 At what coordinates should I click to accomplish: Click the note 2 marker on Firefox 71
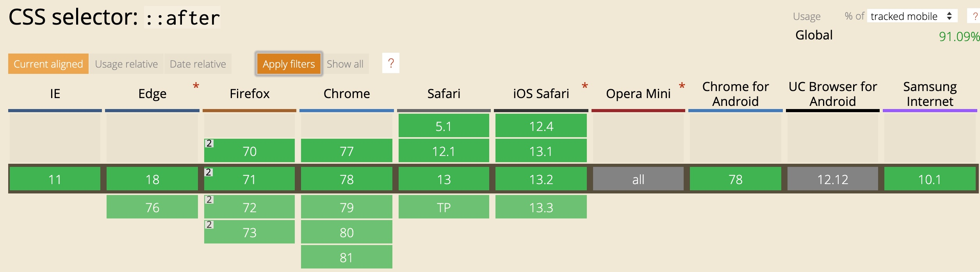pyautogui.click(x=209, y=172)
